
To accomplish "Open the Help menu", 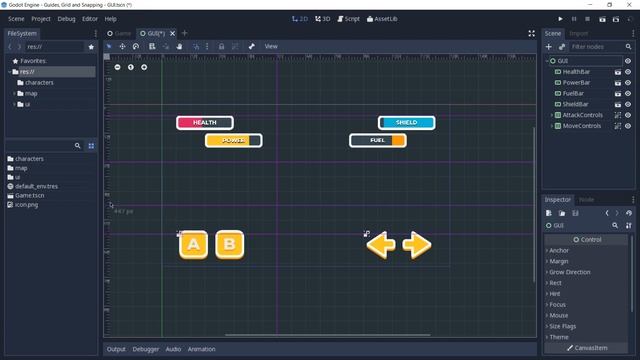I will (x=110, y=19).
